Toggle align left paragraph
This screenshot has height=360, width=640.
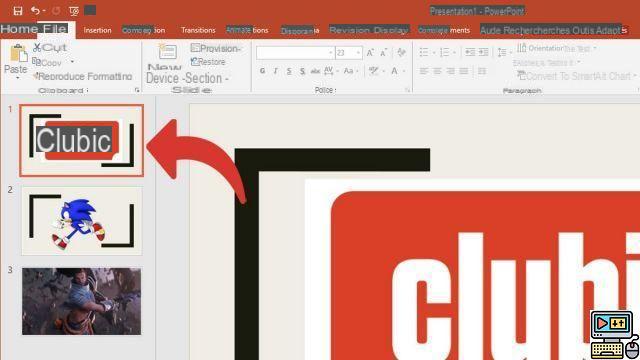(424, 71)
